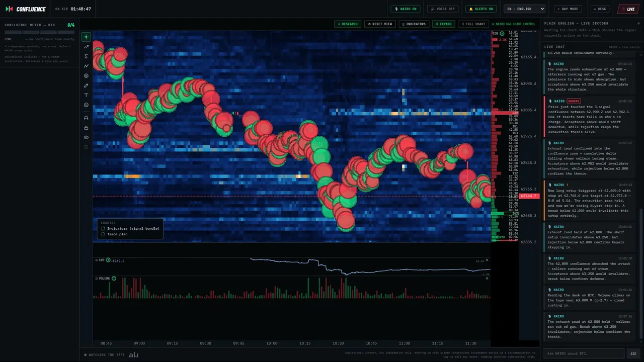Viewport: 644px width, 362px height.
Task: Grab the Volume pane drag handle
Action: click(96, 279)
